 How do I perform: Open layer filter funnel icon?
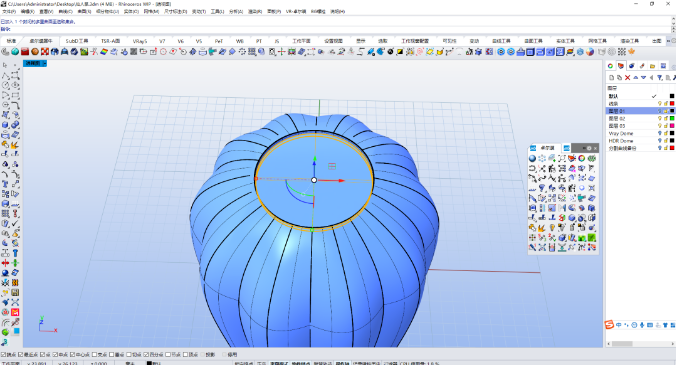pyautogui.click(x=660, y=78)
